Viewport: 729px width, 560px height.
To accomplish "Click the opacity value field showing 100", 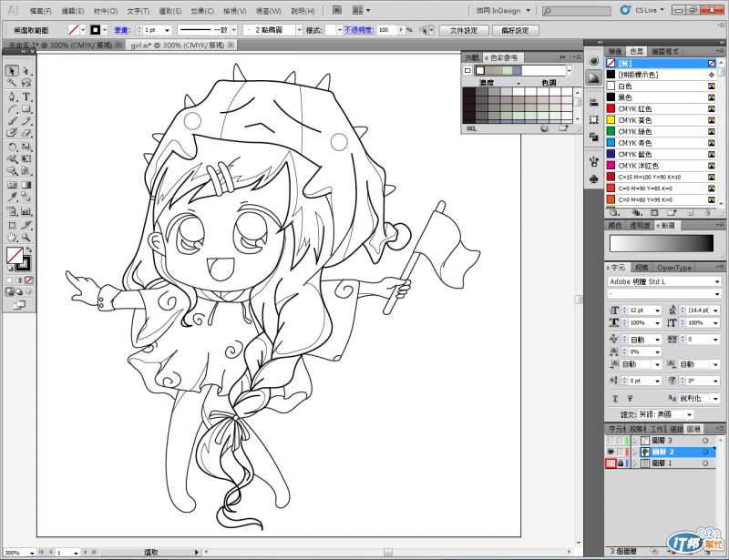I will pyautogui.click(x=387, y=30).
